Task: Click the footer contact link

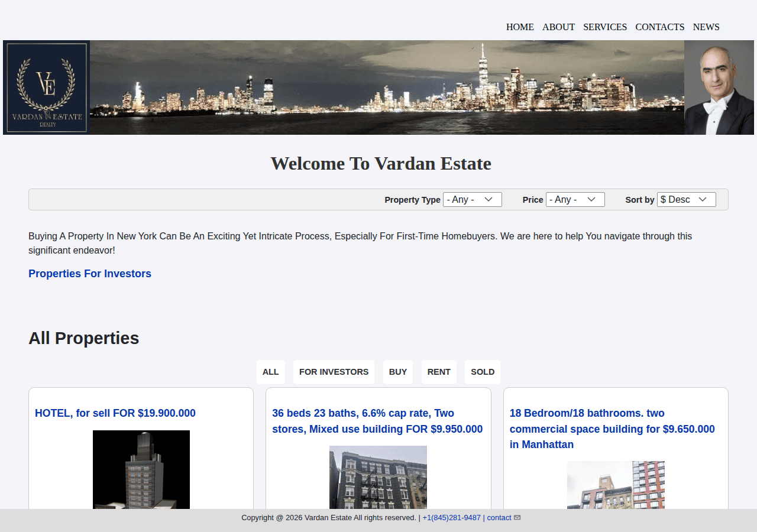Action: (499, 518)
